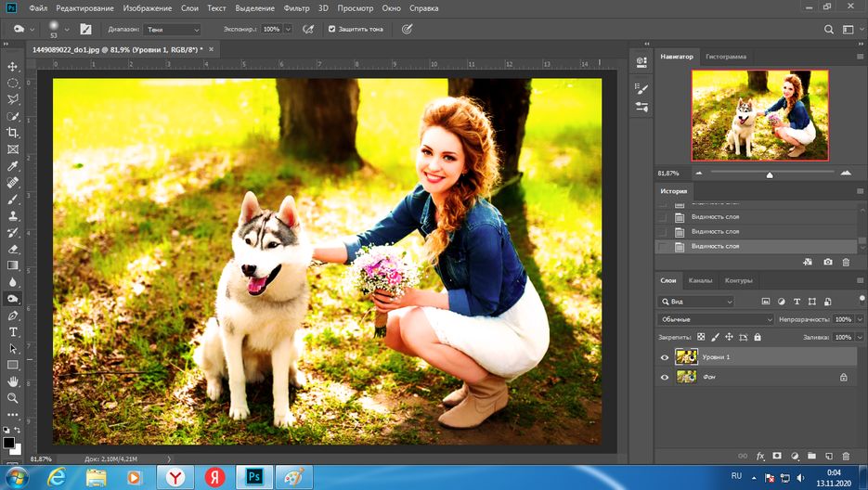Toggle lock transparent pixels icon
The width and height of the screenshot is (868, 490).
[701, 337]
